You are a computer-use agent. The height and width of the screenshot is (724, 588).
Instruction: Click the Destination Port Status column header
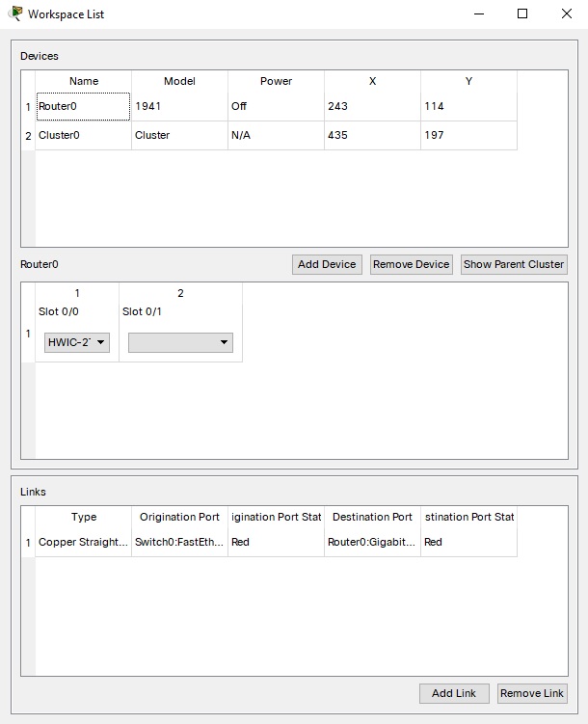click(x=468, y=517)
